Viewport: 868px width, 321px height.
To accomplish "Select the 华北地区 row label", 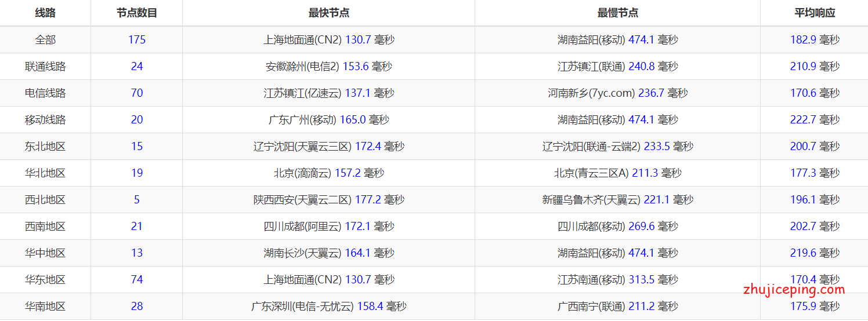I will pyautogui.click(x=45, y=173).
